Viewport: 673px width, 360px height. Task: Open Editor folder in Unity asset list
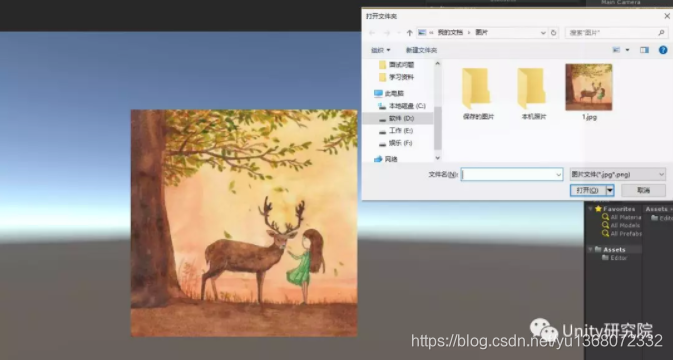click(661, 218)
